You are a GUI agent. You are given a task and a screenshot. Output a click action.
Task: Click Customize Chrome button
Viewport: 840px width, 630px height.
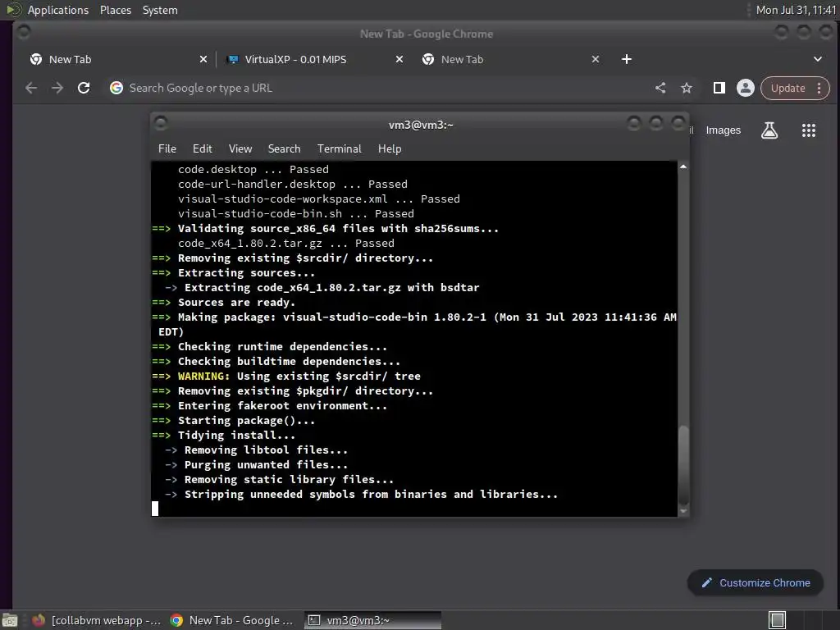coord(756,583)
